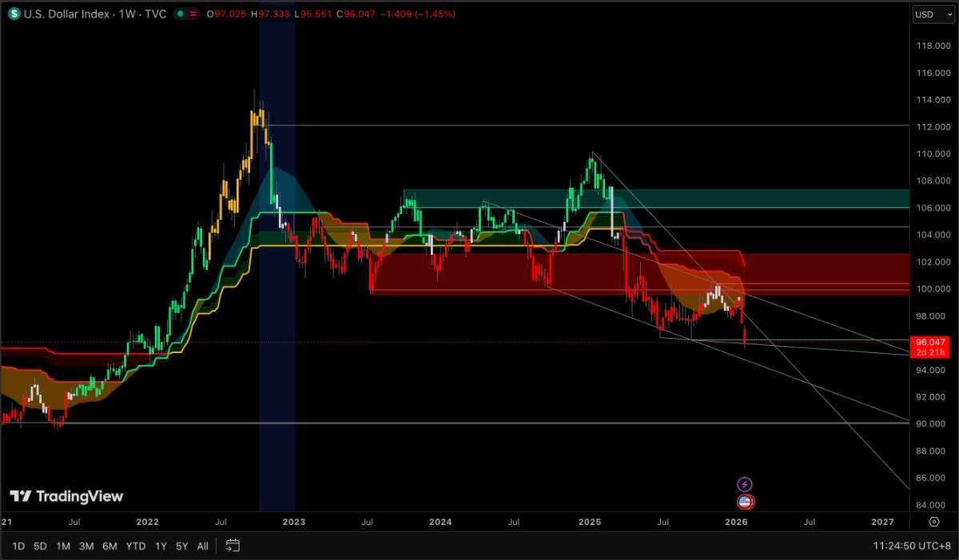Click the US flag economic events icon
This screenshot has width=959, height=560.
(x=744, y=501)
